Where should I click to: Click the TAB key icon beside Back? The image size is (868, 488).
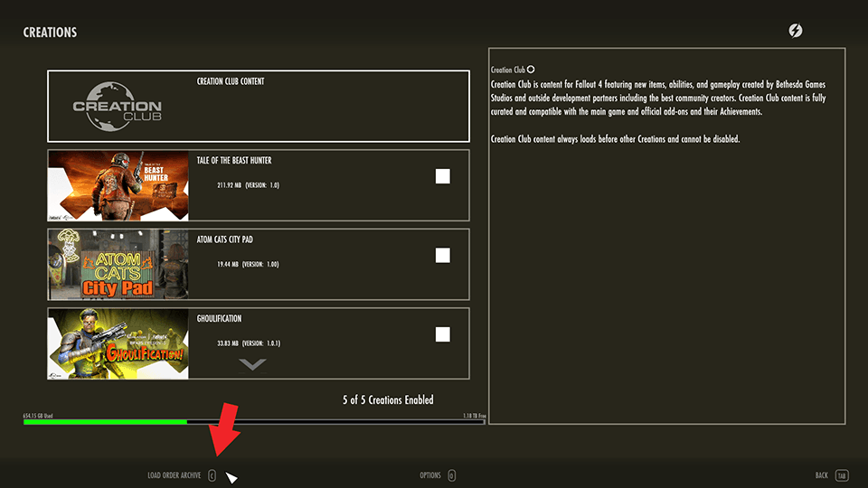click(x=841, y=475)
